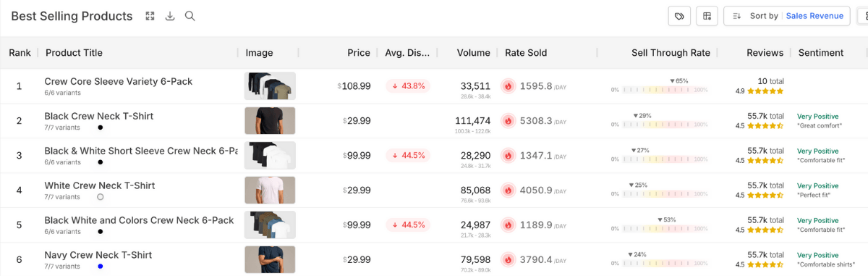Click the expand fullscreen icon beside the title
The width and height of the screenshot is (868, 276).
pyautogui.click(x=150, y=16)
